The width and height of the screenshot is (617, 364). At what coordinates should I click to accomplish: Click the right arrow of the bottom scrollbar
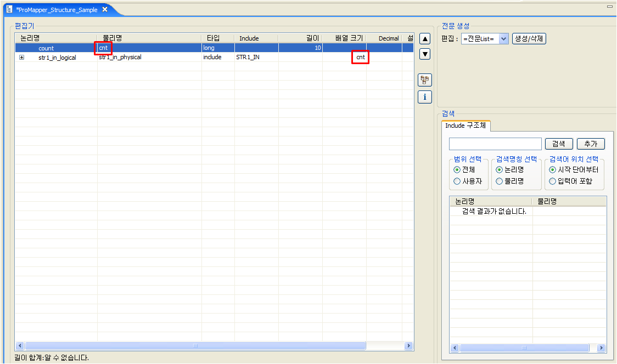pos(409,346)
